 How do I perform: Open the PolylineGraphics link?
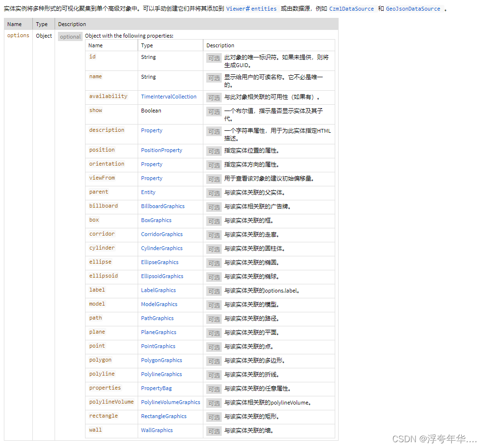pos(161,374)
